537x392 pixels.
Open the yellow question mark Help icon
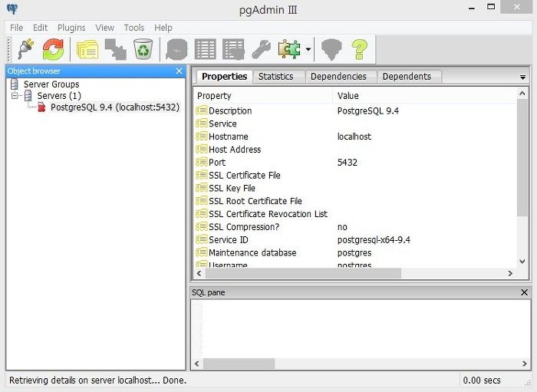click(359, 49)
